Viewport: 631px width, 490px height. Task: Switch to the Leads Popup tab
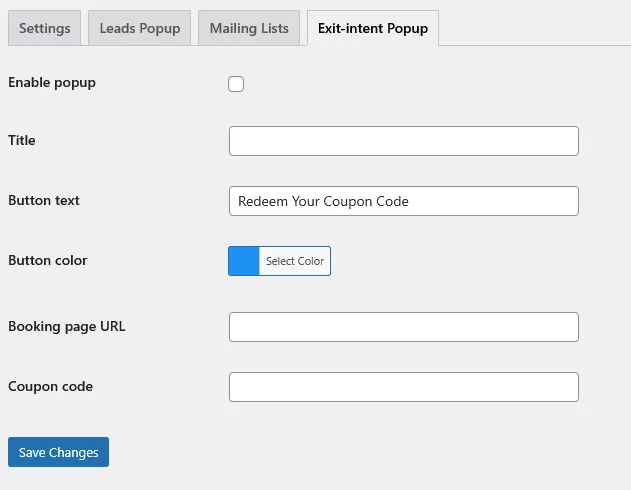tap(140, 28)
